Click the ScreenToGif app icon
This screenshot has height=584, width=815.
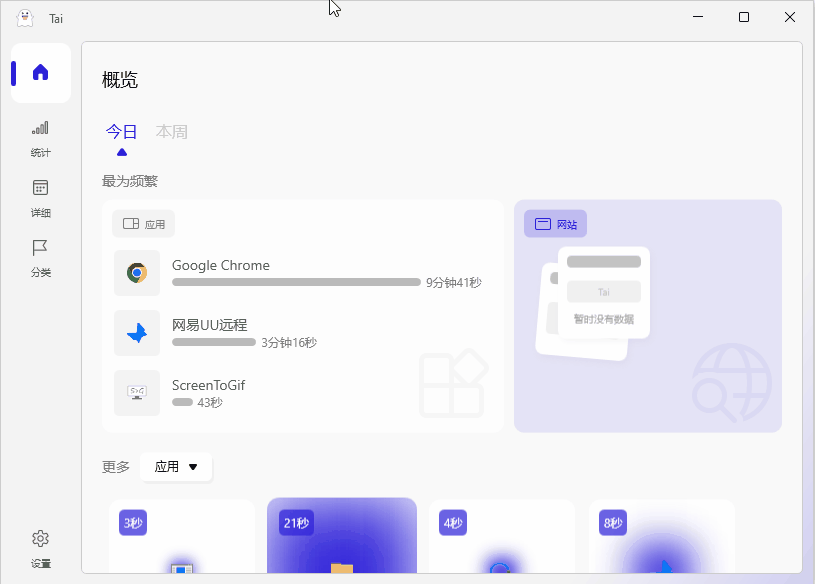coord(137,393)
